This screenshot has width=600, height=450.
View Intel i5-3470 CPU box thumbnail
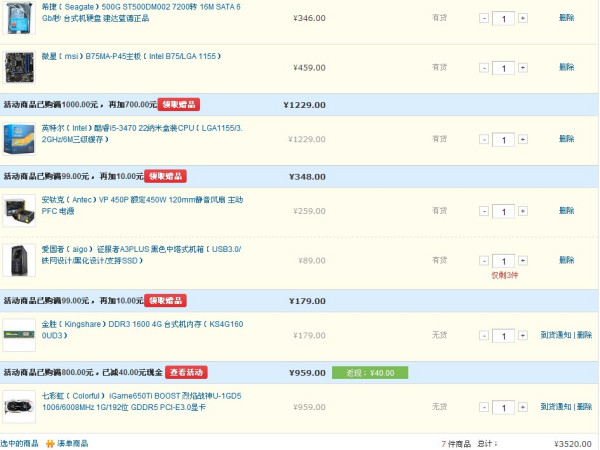tap(19, 139)
